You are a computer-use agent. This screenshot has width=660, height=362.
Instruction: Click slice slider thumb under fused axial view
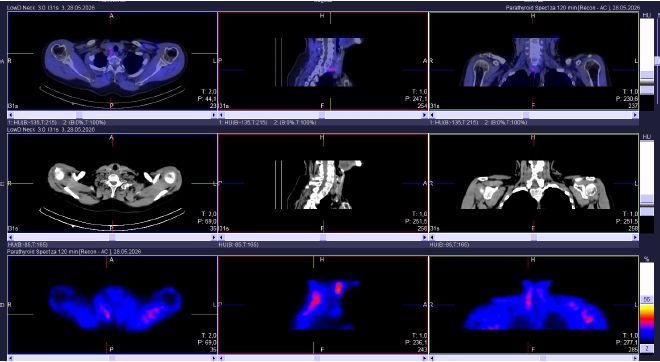[x=79, y=115]
